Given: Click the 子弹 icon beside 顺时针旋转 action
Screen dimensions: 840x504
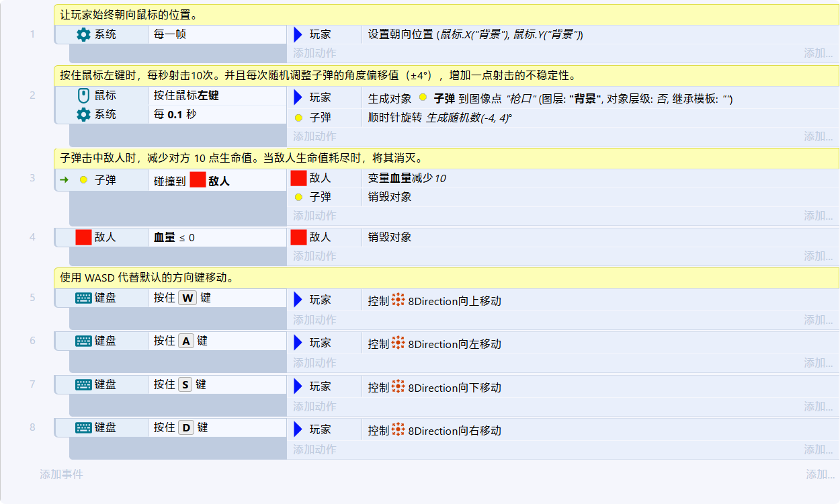Looking at the screenshot, I should tap(298, 118).
